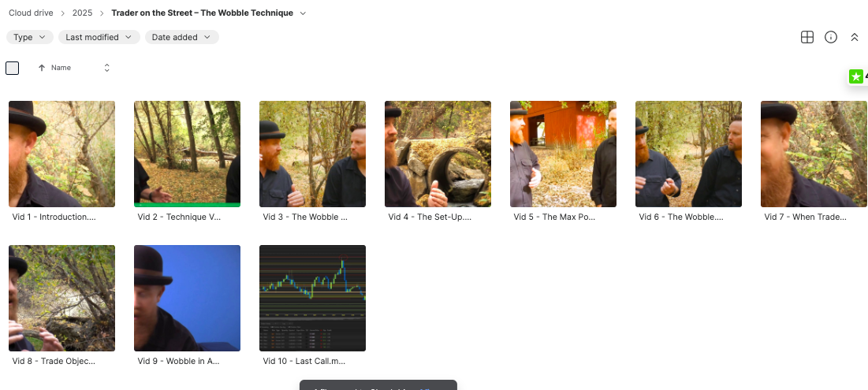Open Vid 4 - The Set-Up thumbnail
The width and height of the screenshot is (868, 390).
tap(438, 154)
